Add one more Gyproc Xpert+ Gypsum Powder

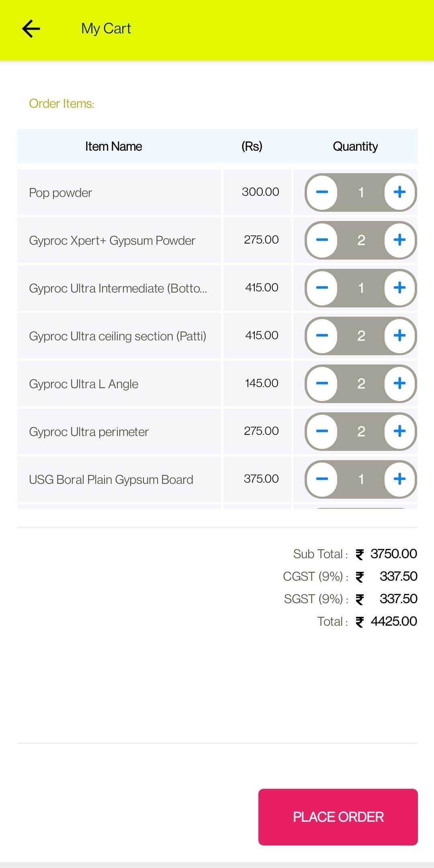click(399, 240)
